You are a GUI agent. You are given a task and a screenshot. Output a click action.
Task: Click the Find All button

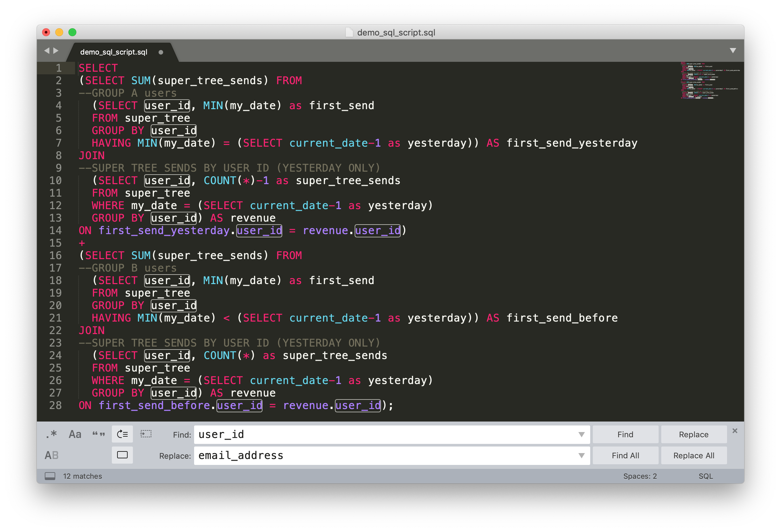click(x=625, y=455)
